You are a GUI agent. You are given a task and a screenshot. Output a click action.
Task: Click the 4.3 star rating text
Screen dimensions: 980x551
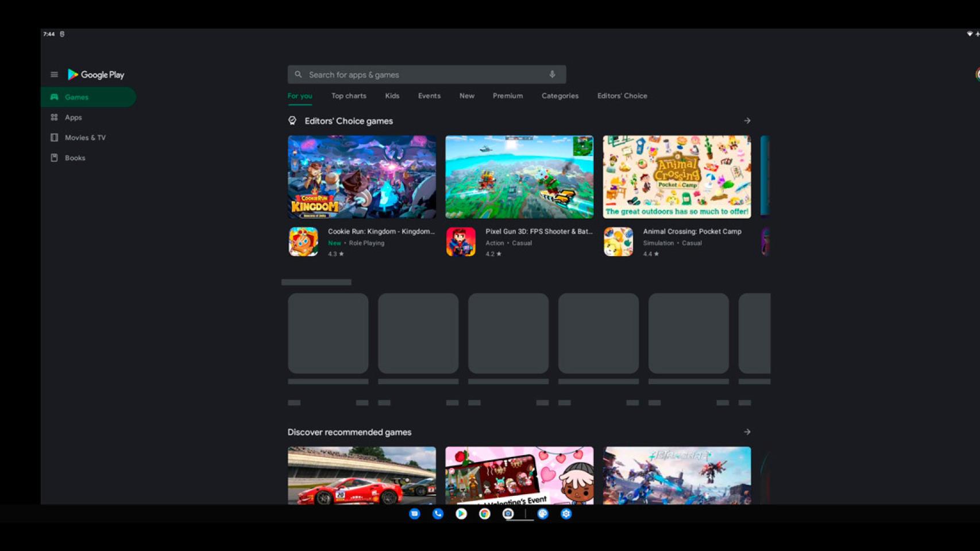point(336,254)
